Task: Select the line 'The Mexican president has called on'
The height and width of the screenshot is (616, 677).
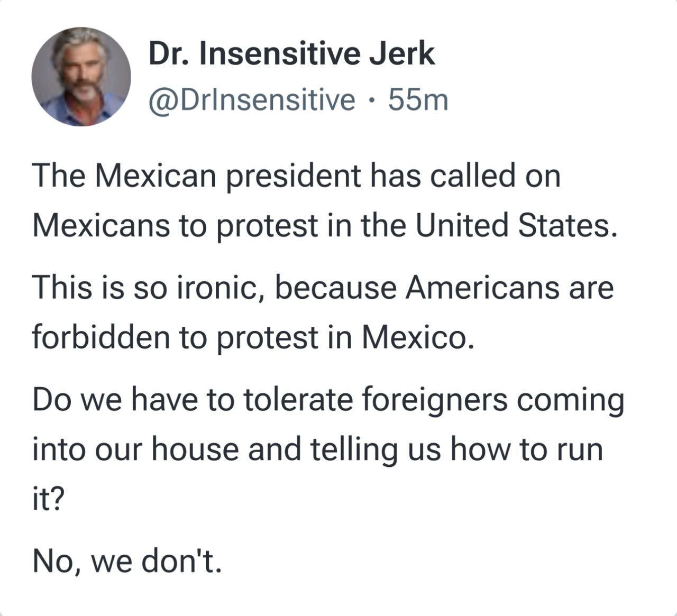Action: pos(296,176)
